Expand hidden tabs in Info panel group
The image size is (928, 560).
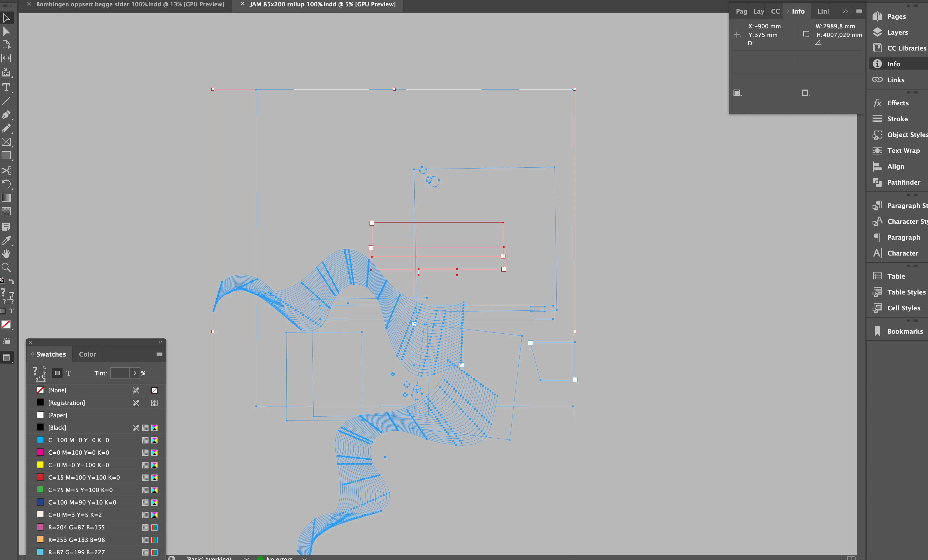(x=845, y=11)
